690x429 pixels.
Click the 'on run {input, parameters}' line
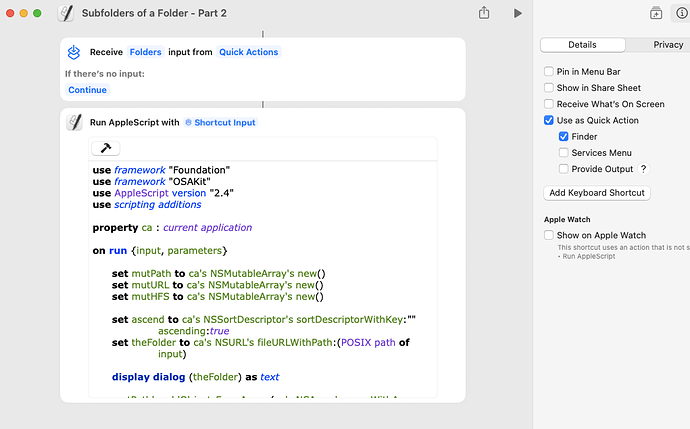pyautogui.click(x=160, y=251)
